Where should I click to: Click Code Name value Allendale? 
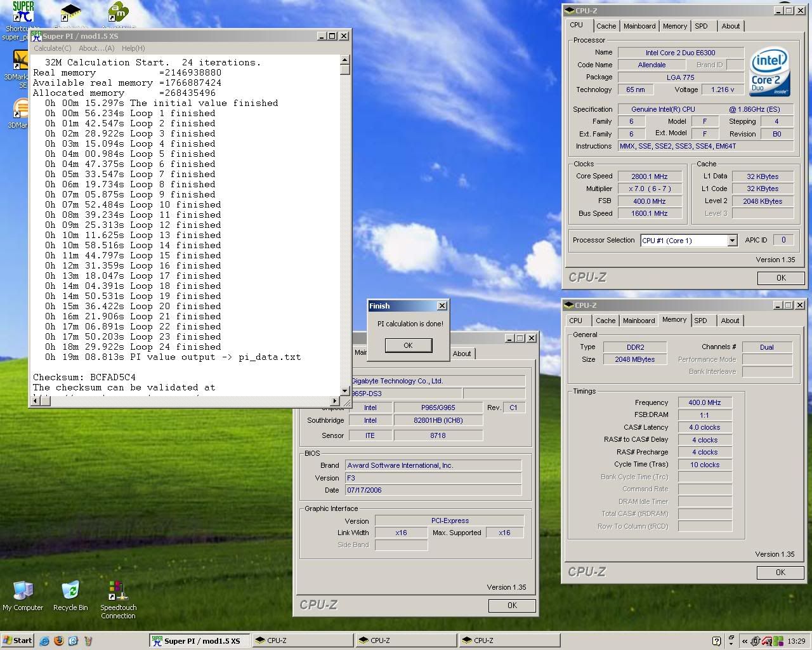pos(652,65)
